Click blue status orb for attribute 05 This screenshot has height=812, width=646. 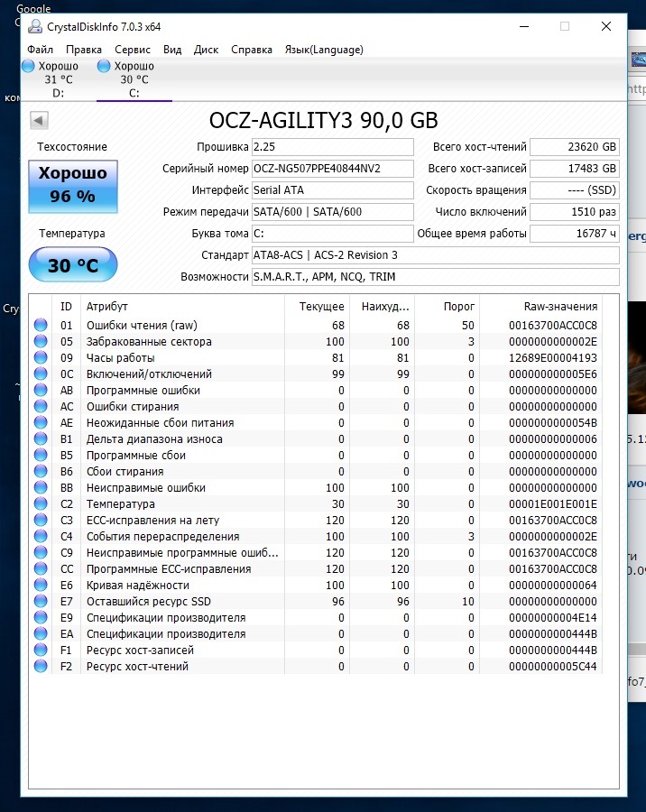click(x=41, y=341)
